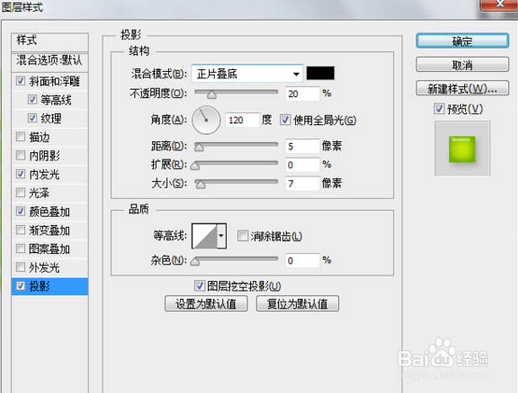
Task: Click the 不透明度 slider handle
Action: coord(211,95)
